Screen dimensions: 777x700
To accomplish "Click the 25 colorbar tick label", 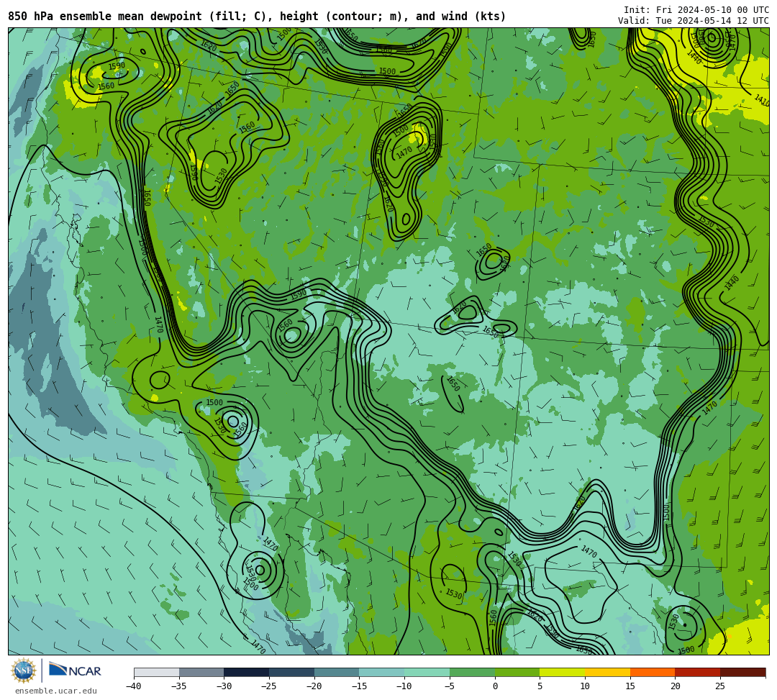I will point(720,686).
